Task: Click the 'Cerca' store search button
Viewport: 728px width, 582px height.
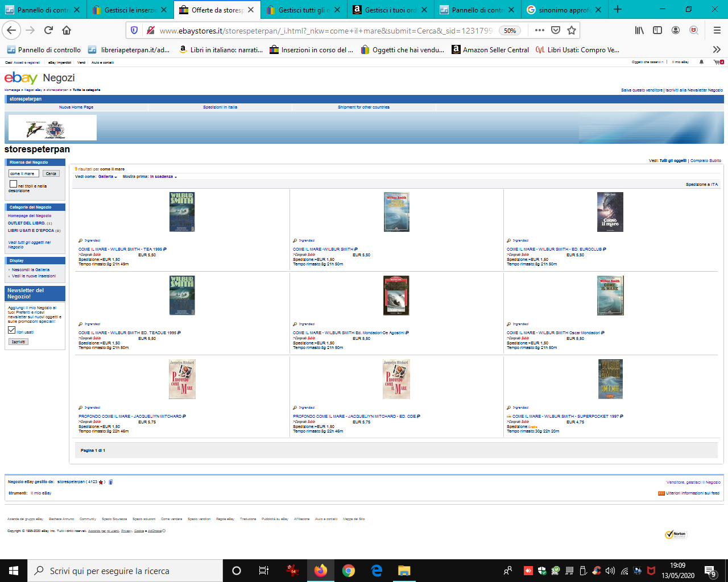Action: tap(51, 173)
